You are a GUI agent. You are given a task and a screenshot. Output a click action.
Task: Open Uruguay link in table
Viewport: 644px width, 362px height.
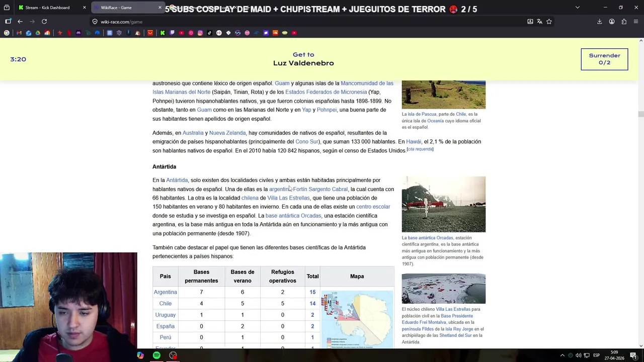coord(165,315)
